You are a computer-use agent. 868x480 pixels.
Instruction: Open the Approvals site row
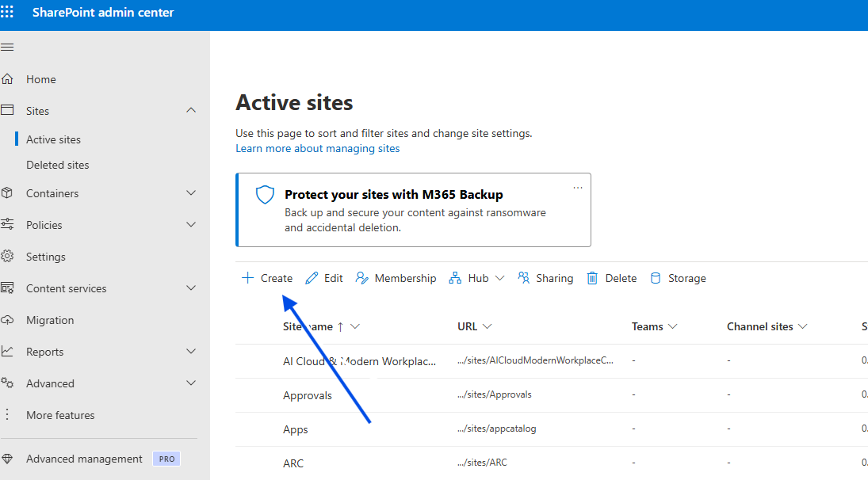pos(308,395)
